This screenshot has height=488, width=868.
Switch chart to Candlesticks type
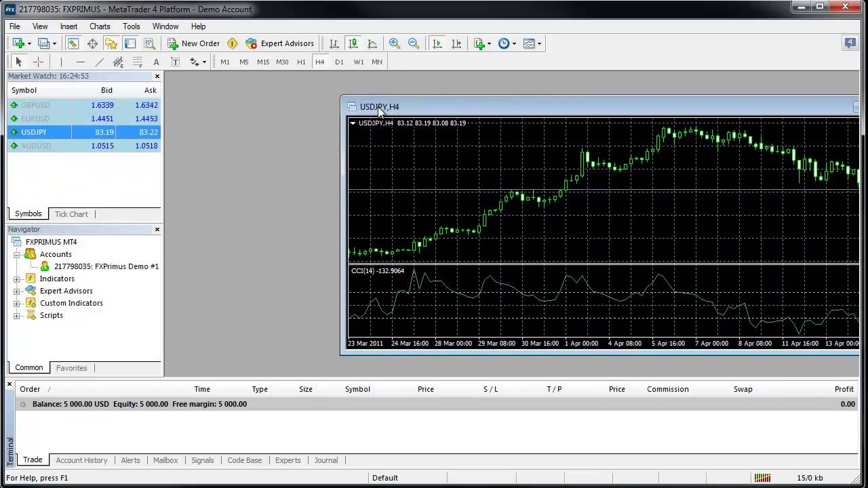click(x=353, y=43)
